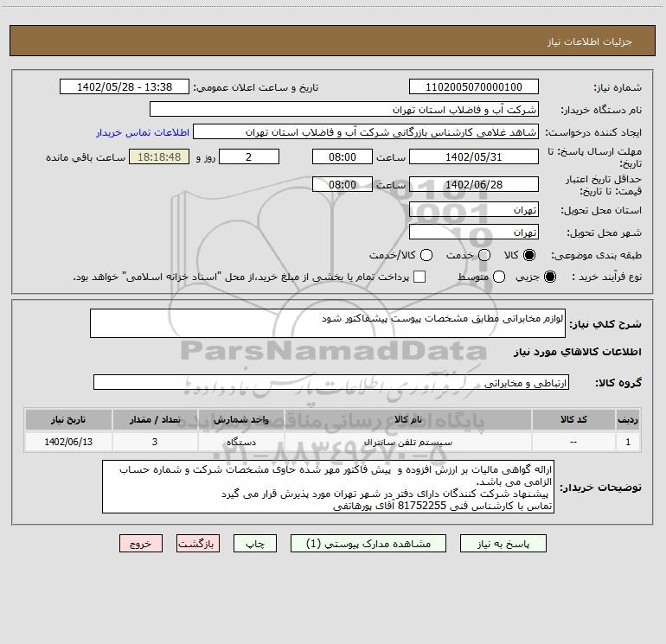Open مشاهده مدارک پیوستی (1) attachments
666x644 pixels.
[368, 544]
